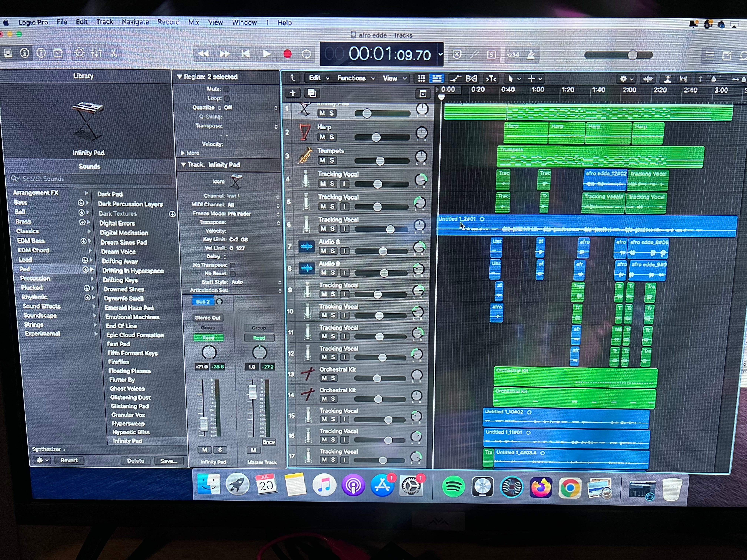Click the Add Track plus button
The width and height of the screenshot is (747, 560).
click(293, 93)
